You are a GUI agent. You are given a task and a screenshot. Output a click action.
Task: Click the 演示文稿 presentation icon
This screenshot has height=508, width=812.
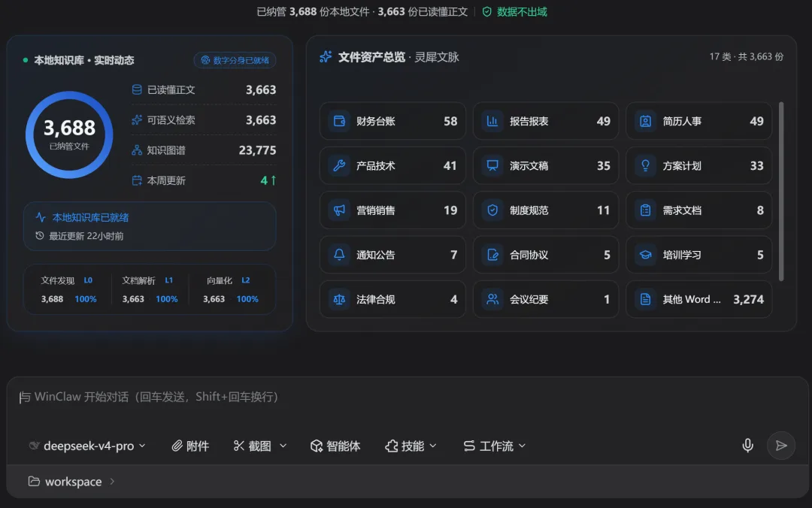[x=492, y=166]
